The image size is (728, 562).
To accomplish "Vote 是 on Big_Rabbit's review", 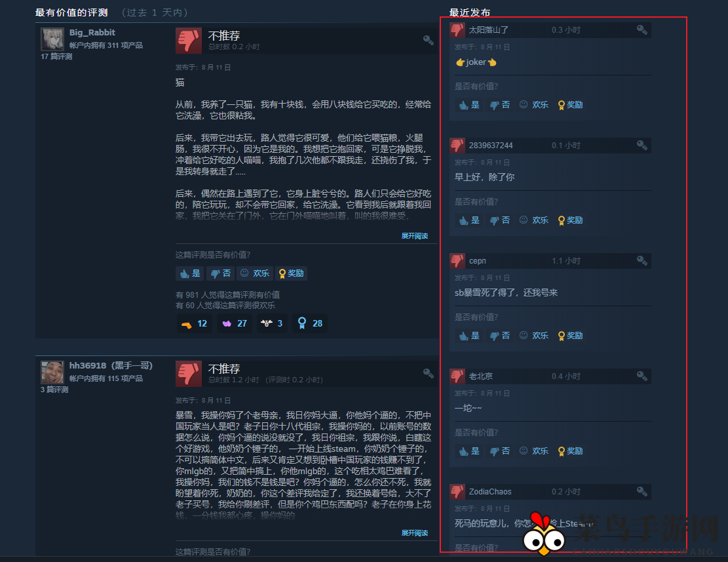I will (x=191, y=273).
